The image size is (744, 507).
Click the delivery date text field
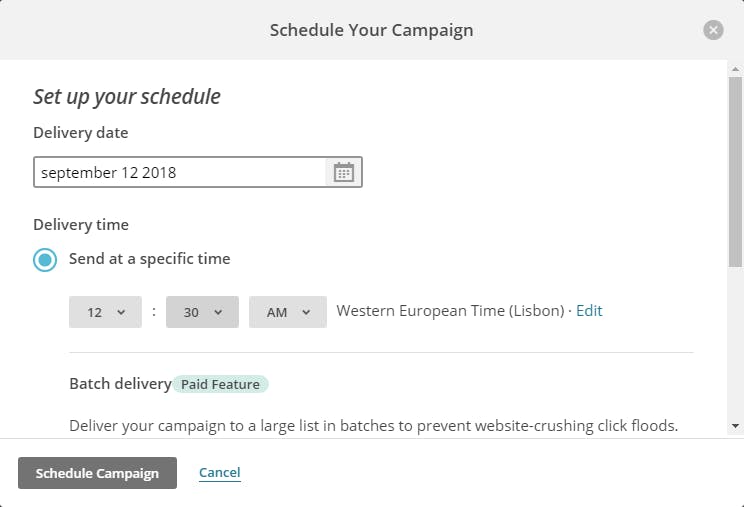[180, 172]
